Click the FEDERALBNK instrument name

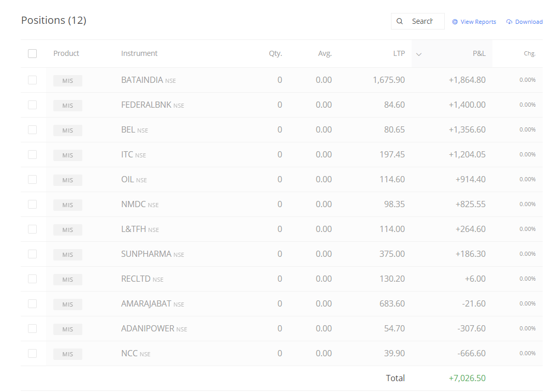(x=146, y=105)
